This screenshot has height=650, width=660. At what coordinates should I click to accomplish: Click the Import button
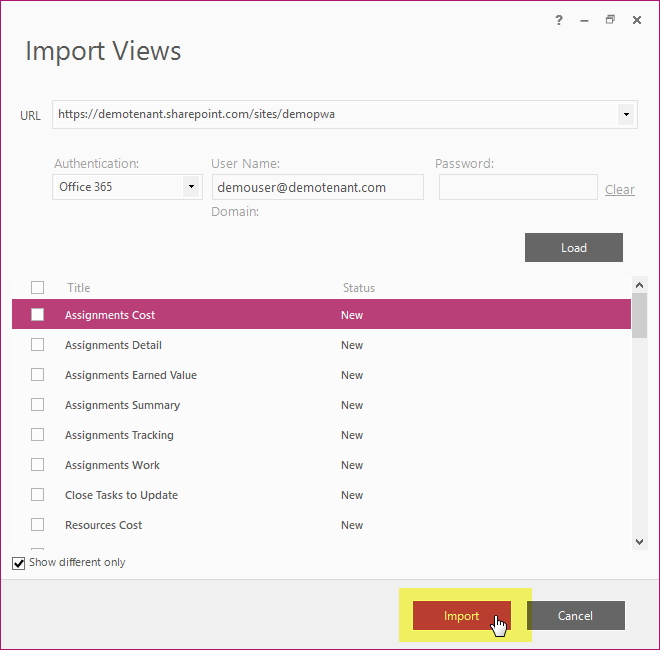coord(462,615)
